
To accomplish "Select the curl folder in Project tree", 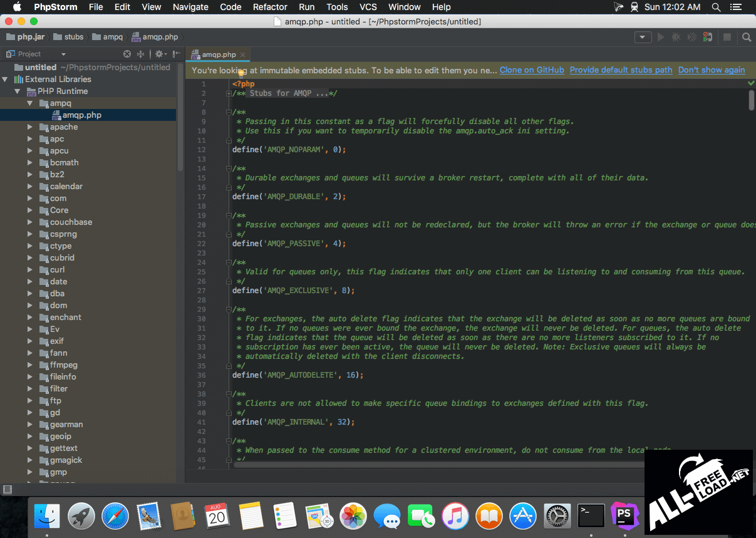I will click(57, 270).
